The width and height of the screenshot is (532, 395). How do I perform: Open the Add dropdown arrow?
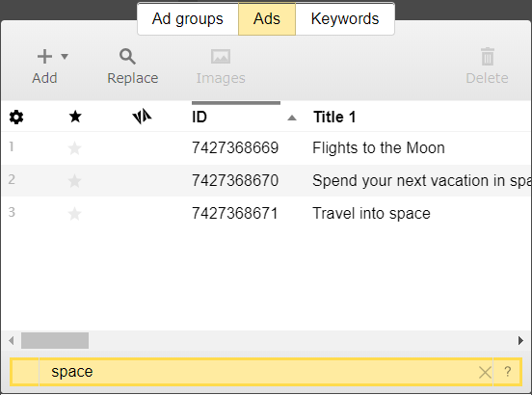tap(65, 56)
